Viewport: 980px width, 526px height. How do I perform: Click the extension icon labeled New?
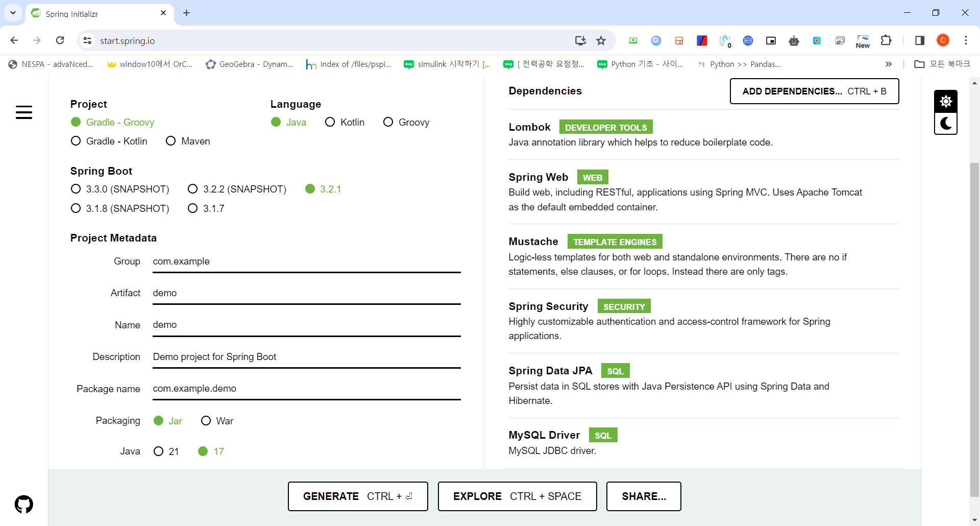tap(863, 41)
